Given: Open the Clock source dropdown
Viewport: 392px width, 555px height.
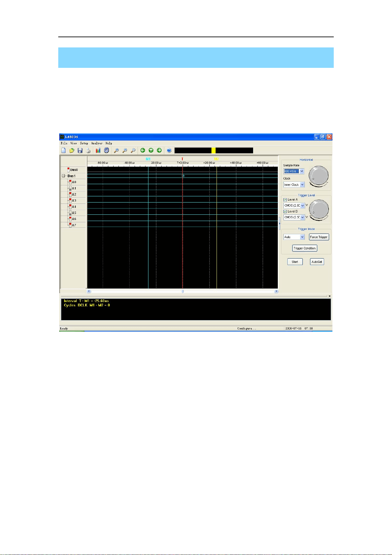Looking at the screenshot, I should [302, 185].
